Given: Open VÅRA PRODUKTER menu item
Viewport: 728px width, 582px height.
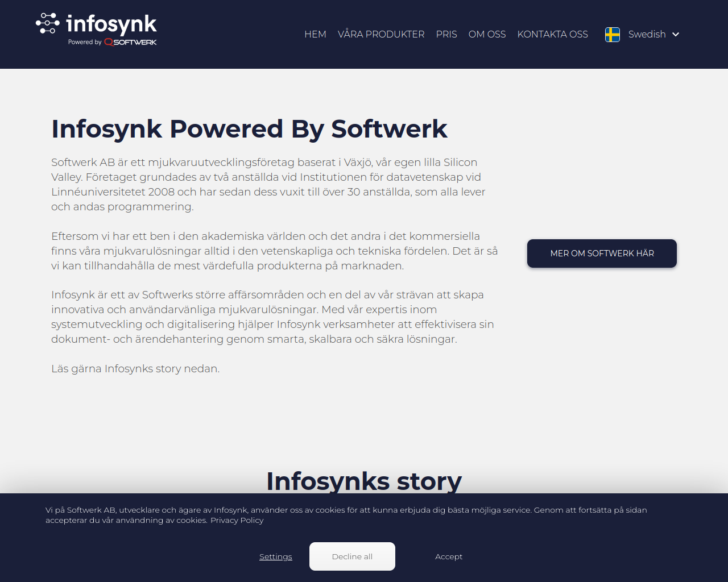Looking at the screenshot, I should point(381,34).
